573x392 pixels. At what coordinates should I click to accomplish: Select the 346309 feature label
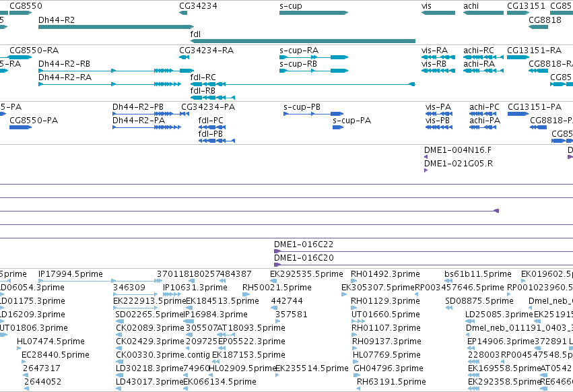[x=129, y=288]
